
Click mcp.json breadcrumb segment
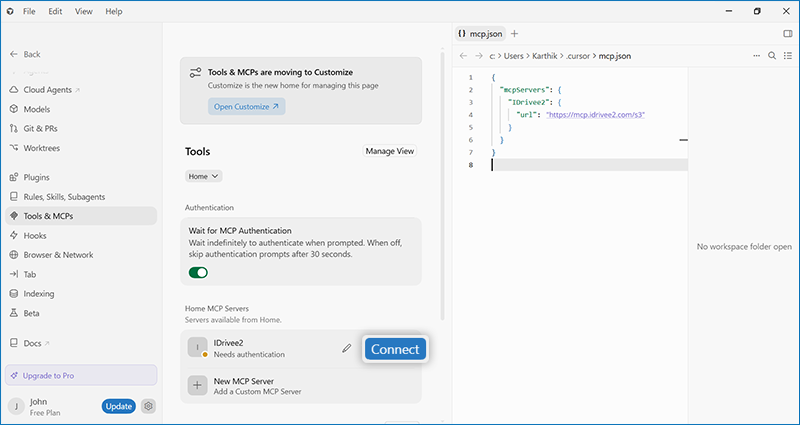(615, 56)
